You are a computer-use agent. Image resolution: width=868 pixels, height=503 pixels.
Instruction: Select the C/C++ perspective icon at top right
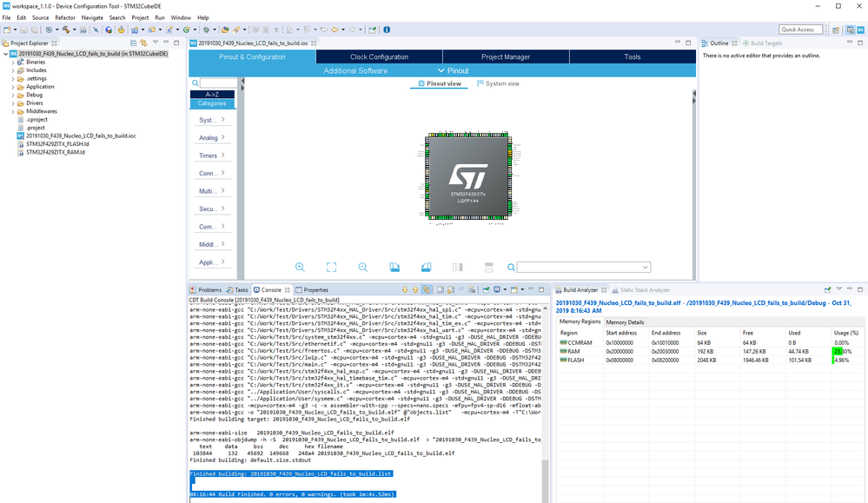click(x=851, y=30)
